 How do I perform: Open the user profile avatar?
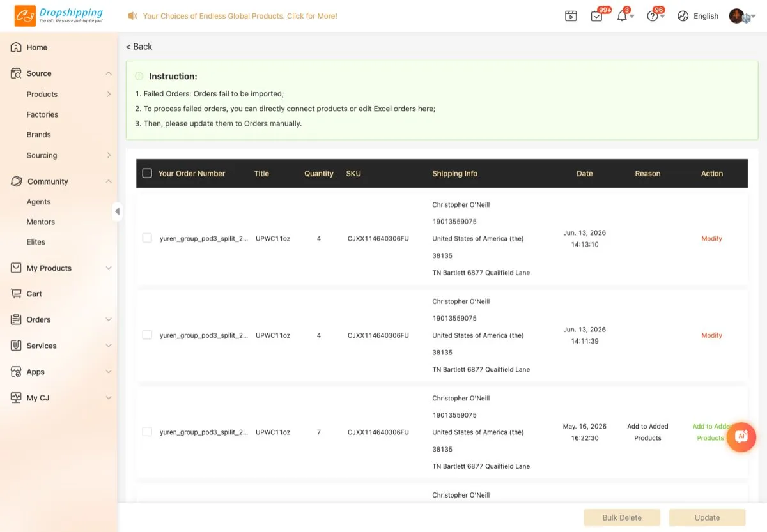737,16
